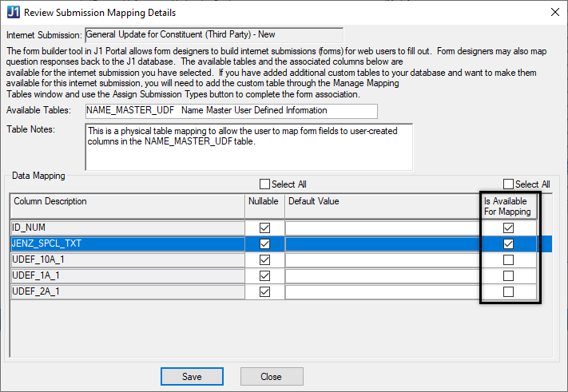Toggle Nullable checkbox for JENZ_SPCL_TXT
Viewport: 568px width, 392px height.
tap(264, 244)
